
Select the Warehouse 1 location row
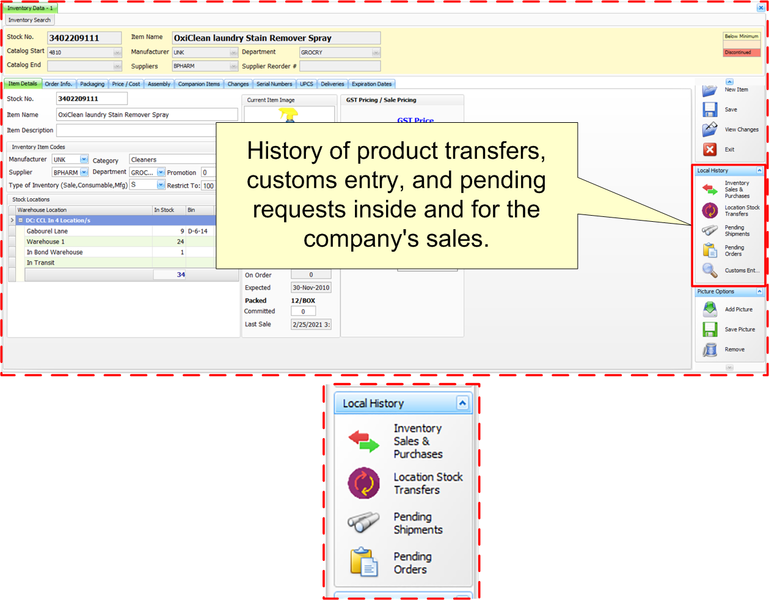point(120,241)
